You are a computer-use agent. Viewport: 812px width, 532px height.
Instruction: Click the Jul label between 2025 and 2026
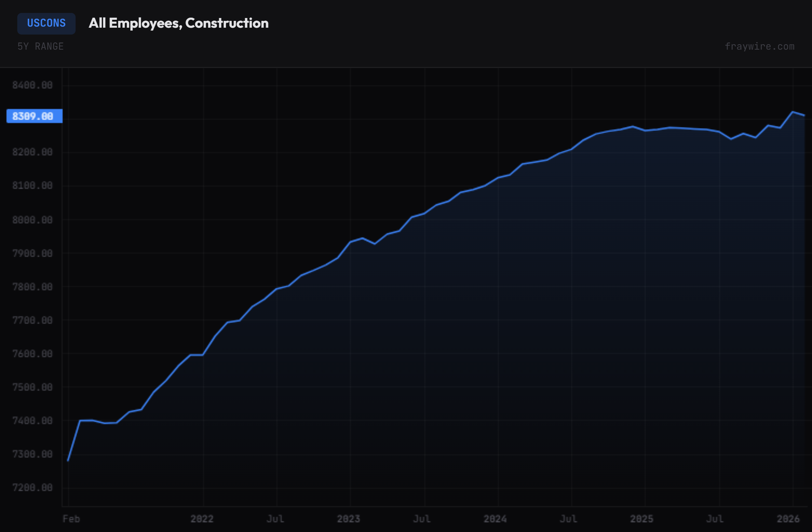click(715, 519)
